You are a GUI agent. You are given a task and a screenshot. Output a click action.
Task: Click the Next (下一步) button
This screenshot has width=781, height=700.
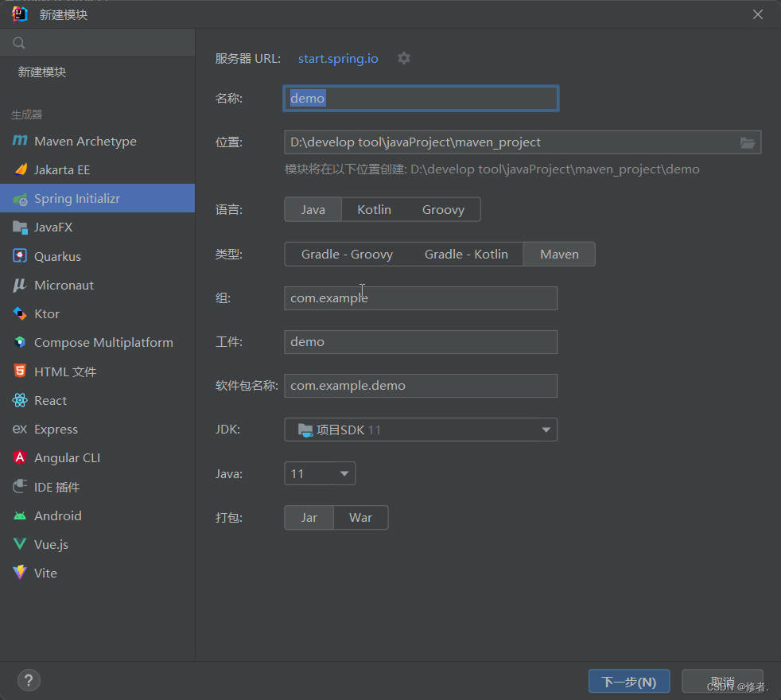629,681
